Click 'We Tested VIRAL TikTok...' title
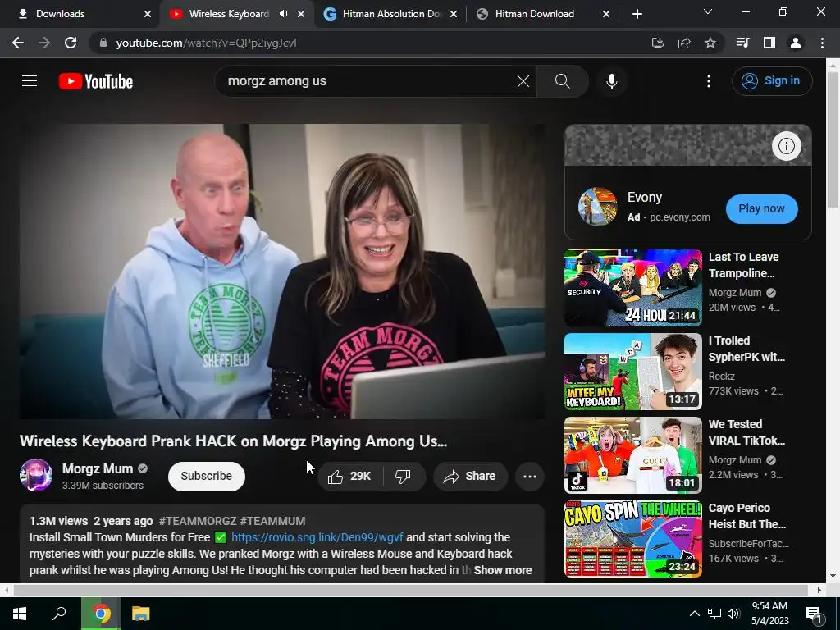Image resolution: width=840 pixels, height=630 pixels. click(746, 432)
